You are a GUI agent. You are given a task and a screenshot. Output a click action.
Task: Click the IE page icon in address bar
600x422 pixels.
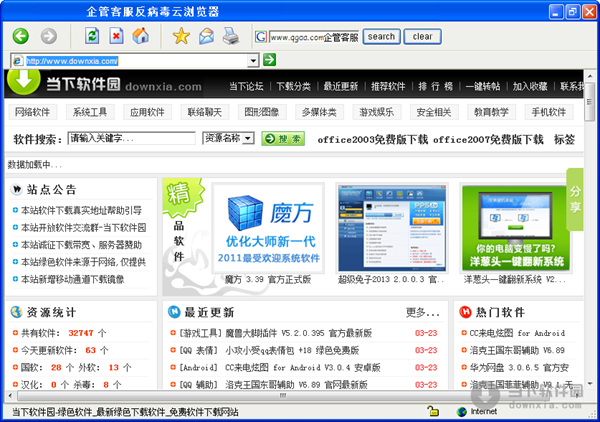(18, 61)
